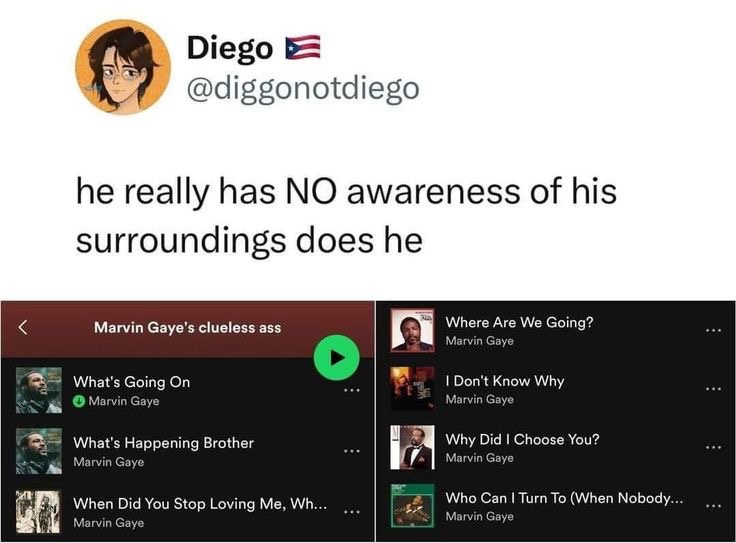Viewport: 736px width, 543px height.
Task: Play the playlist with the green button
Action: pyautogui.click(x=337, y=358)
